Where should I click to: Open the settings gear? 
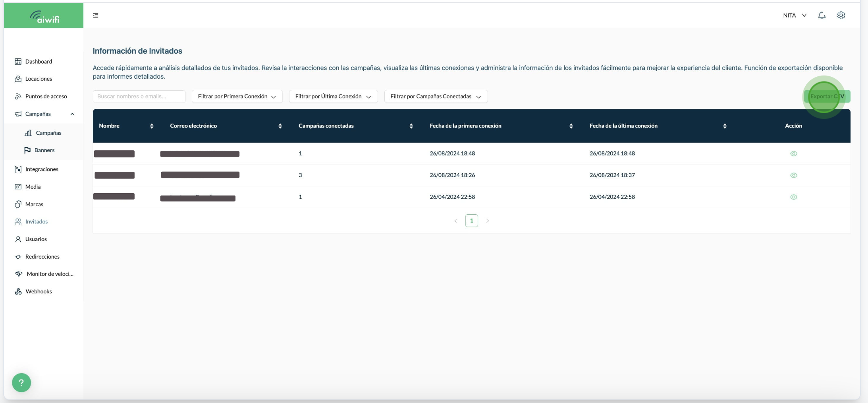[841, 15]
